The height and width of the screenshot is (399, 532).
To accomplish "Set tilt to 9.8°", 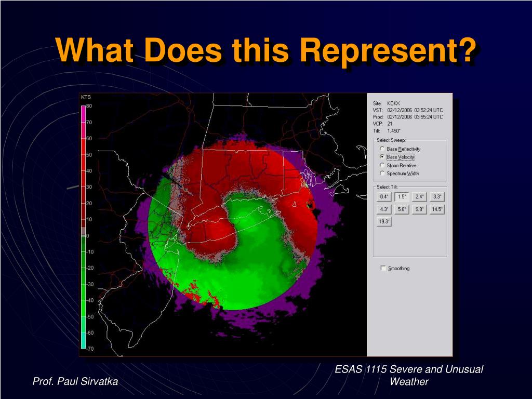I will coord(419,209).
